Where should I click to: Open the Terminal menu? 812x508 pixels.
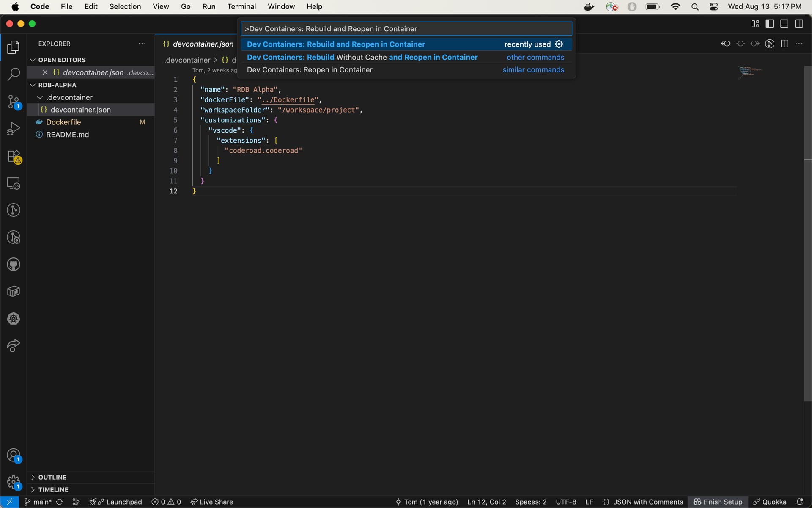coord(241,6)
